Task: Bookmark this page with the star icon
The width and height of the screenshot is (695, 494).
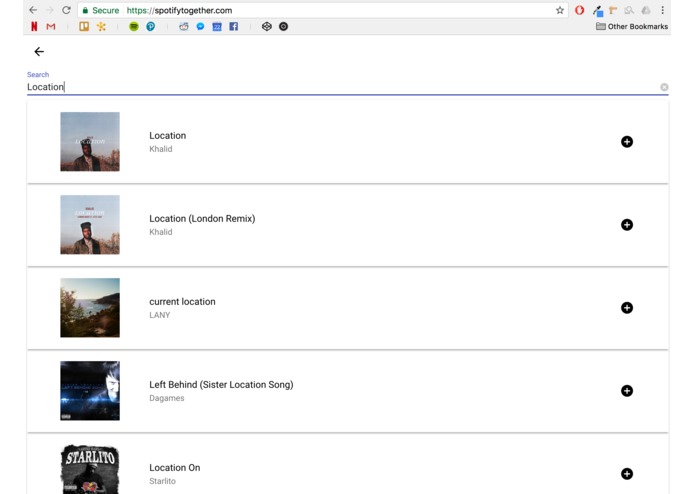Action: [560, 10]
